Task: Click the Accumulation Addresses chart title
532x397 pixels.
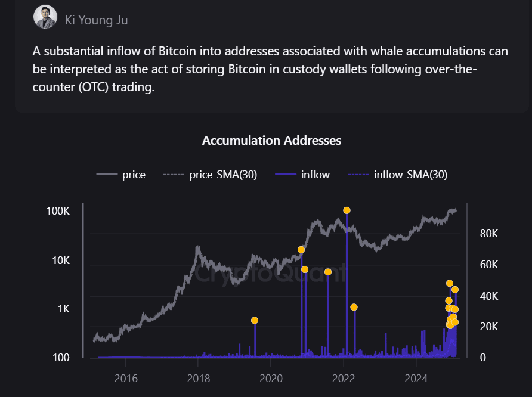Action: pyautogui.click(x=271, y=141)
